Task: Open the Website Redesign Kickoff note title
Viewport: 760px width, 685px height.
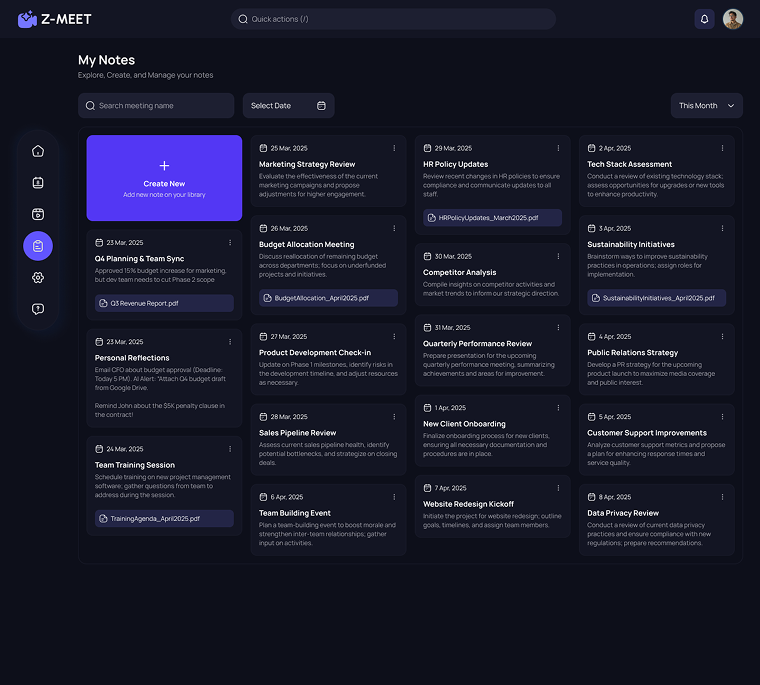Action: [468, 504]
